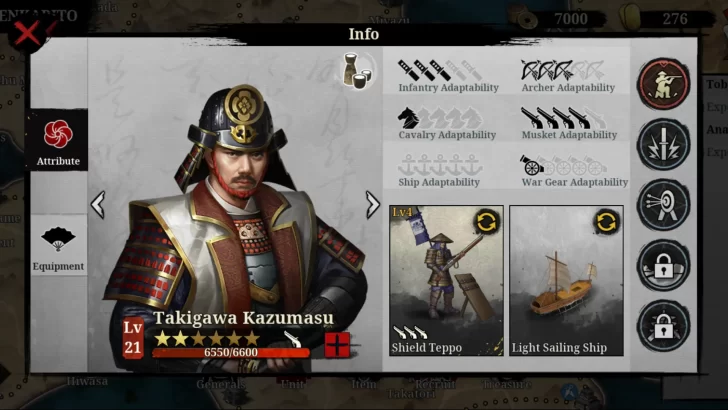
Task: Show next general with right arrow
Action: [x=372, y=204]
